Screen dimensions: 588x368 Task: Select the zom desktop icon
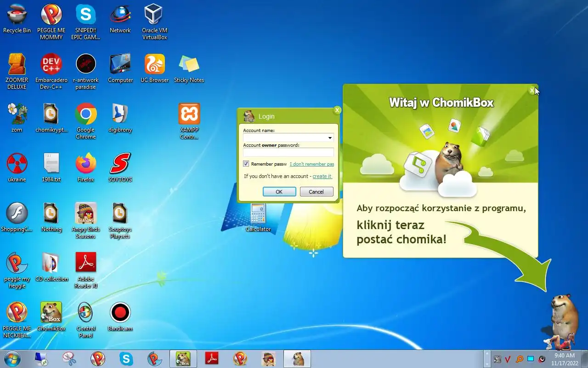[x=17, y=118]
